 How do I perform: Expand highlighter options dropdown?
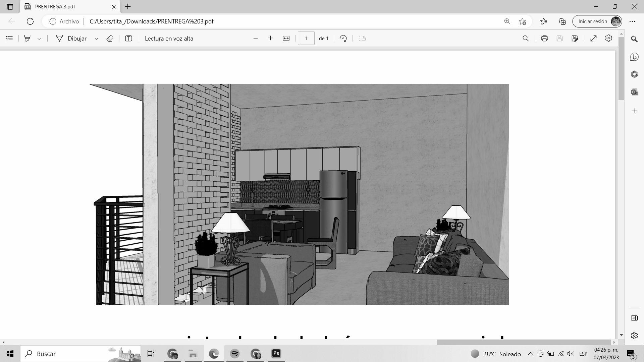(39, 39)
